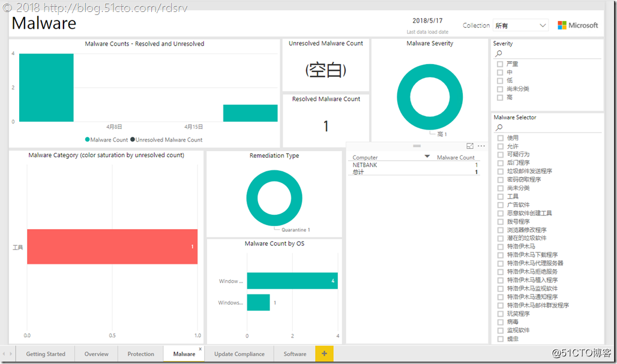Viewport: 617px width, 364px height.
Task: Select the OS bar with value 4
Action: [x=292, y=281]
